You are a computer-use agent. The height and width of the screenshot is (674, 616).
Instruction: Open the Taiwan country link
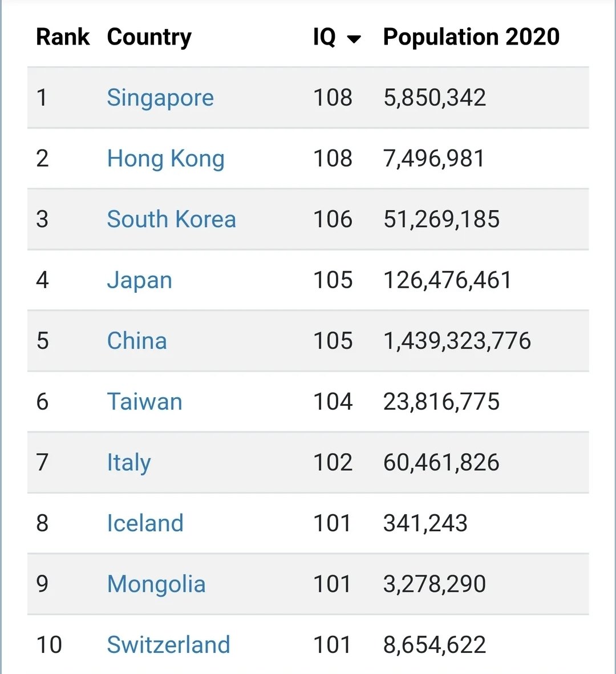(x=144, y=402)
